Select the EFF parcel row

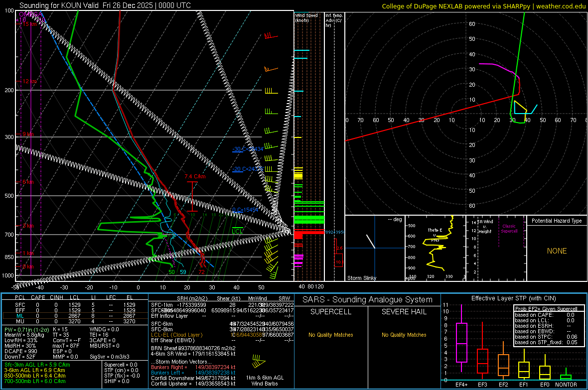point(75,310)
